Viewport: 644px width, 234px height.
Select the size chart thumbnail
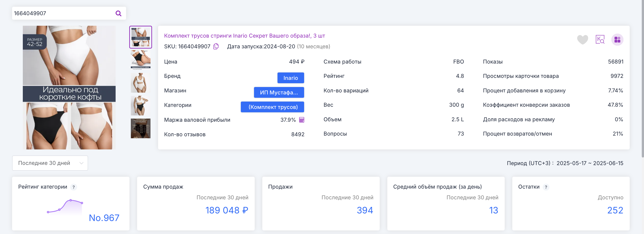pos(140,128)
